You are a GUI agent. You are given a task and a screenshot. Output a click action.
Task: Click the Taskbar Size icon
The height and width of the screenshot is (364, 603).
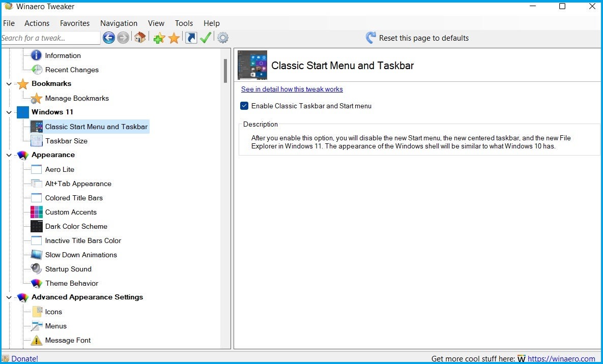(x=37, y=141)
